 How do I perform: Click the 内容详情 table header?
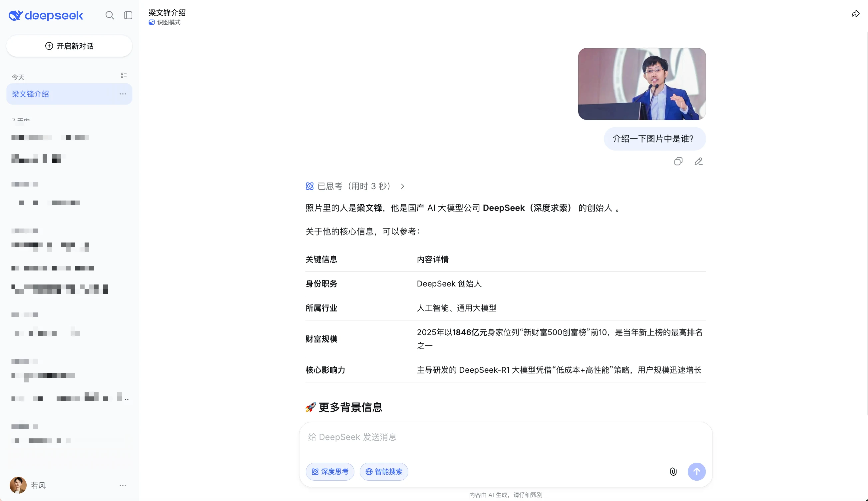click(433, 259)
